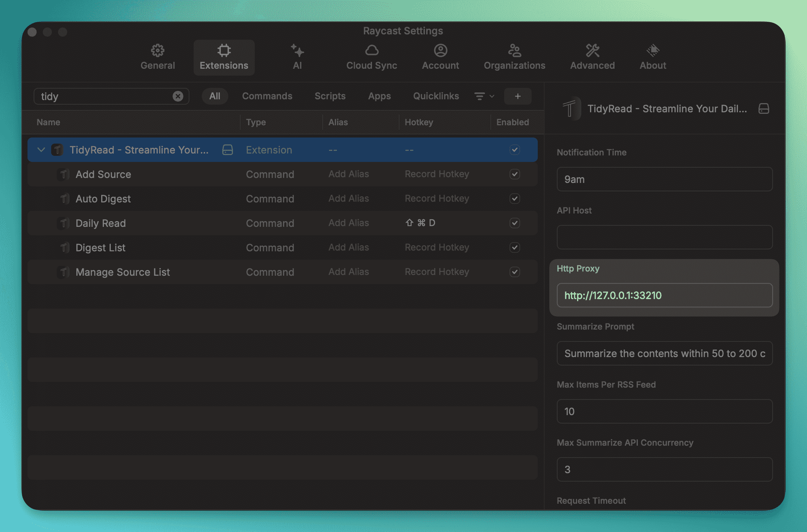Uncheck Daily Read enabled checkbox
This screenshot has height=532, width=807.
[514, 223]
